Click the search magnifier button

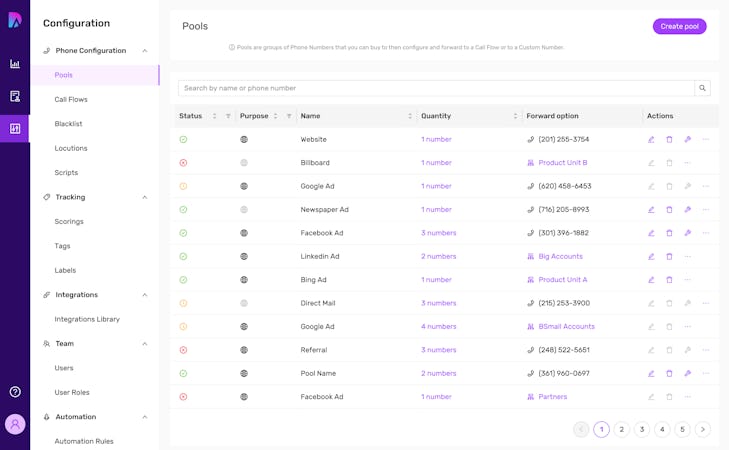coord(702,88)
